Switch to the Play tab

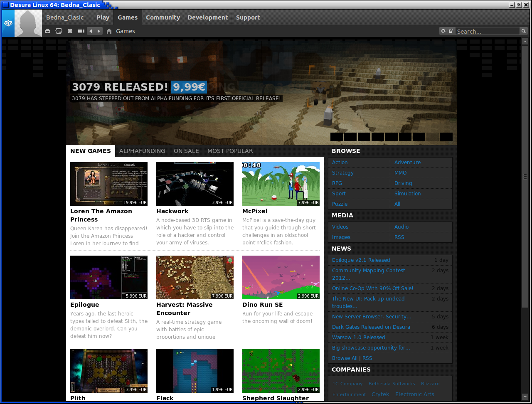tap(103, 17)
